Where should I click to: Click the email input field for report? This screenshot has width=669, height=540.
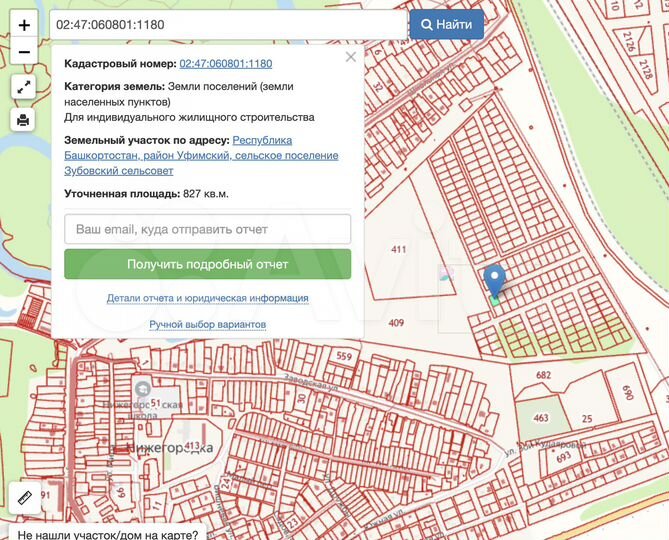[x=207, y=229]
